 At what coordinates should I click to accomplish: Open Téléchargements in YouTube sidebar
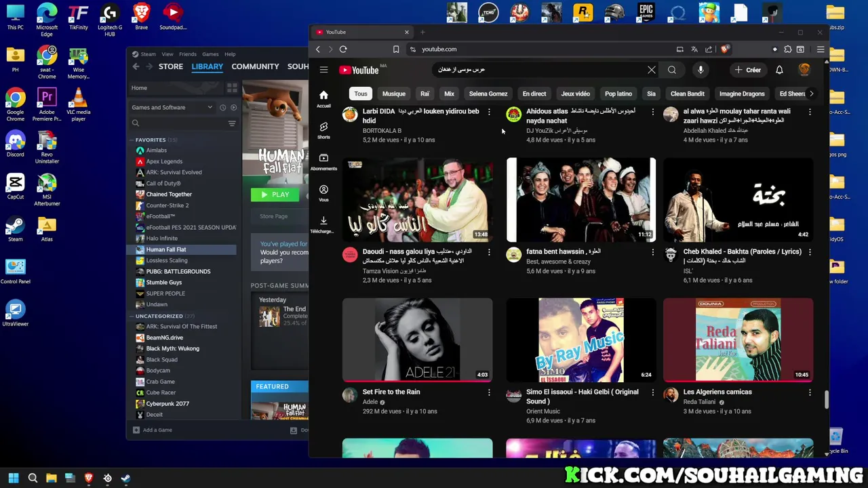tap(323, 224)
